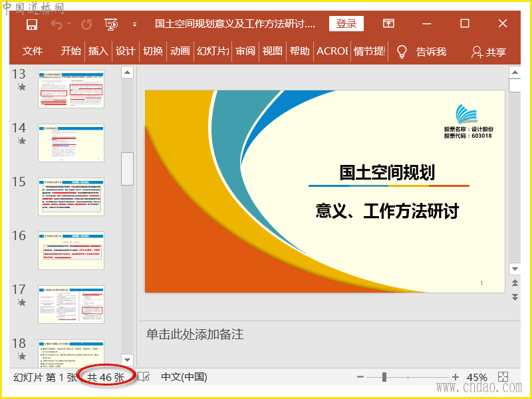The height and width of the screenshot is (399, 532).
Task: Click animation star under slide 17
Action: click(22, 302)
